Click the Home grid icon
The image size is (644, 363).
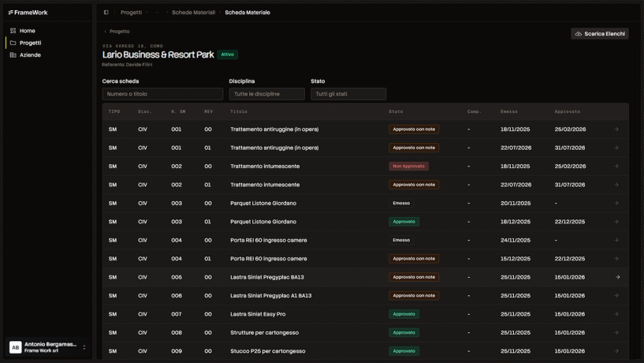tap(13, 31)
